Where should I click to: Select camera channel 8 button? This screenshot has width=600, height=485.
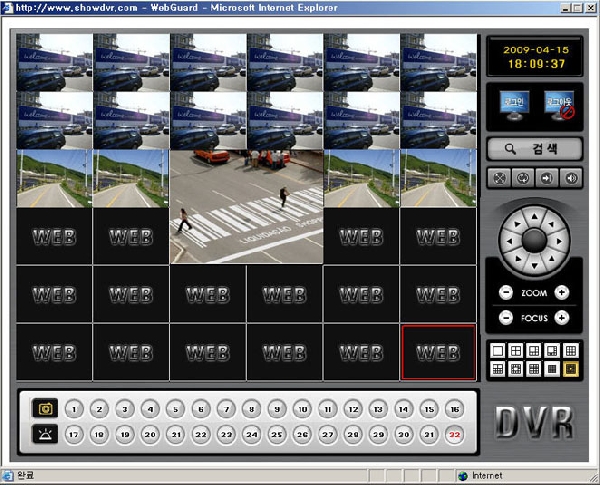tap(251, 409)
